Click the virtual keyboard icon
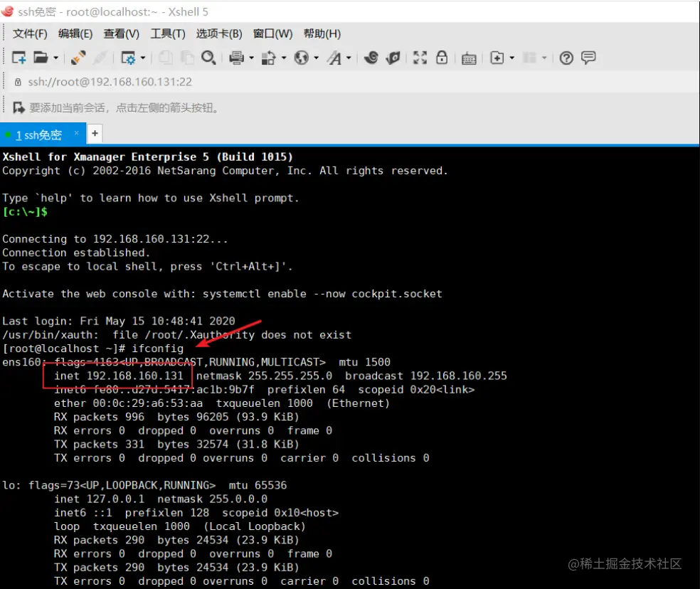Viewport: 700px width, 589px height. pos(469,58)
